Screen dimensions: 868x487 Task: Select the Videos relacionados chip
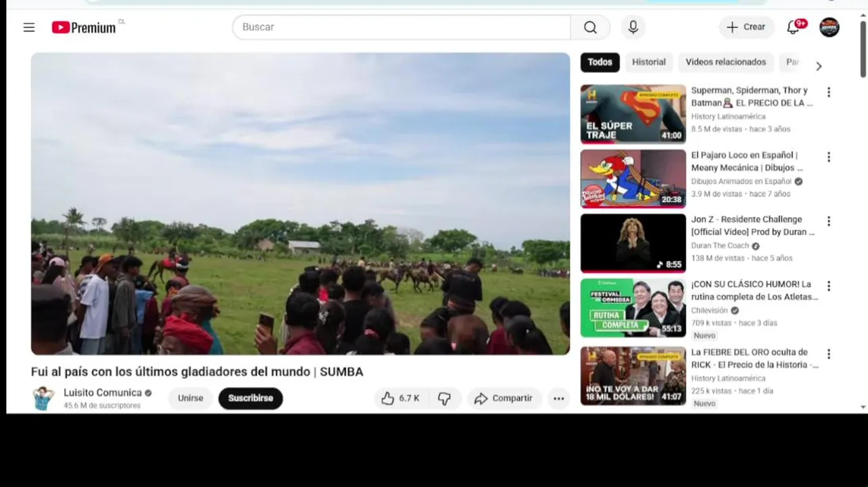pos(726,62)
